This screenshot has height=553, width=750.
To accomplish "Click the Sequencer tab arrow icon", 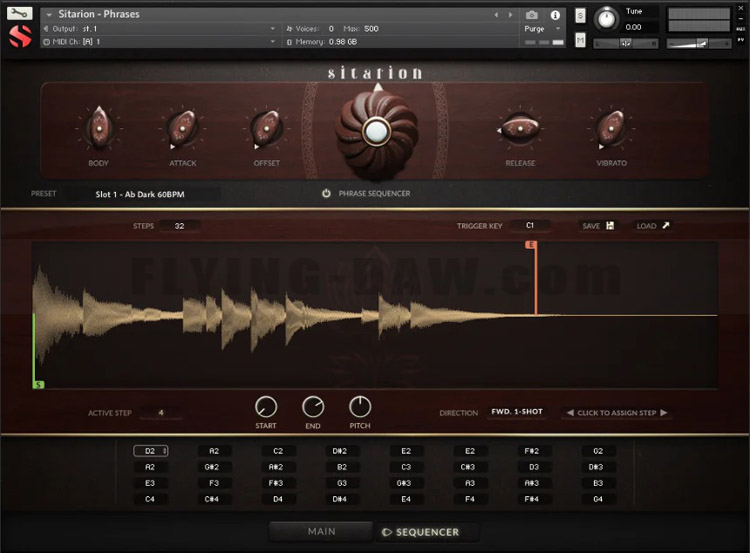I will [386, 532].
